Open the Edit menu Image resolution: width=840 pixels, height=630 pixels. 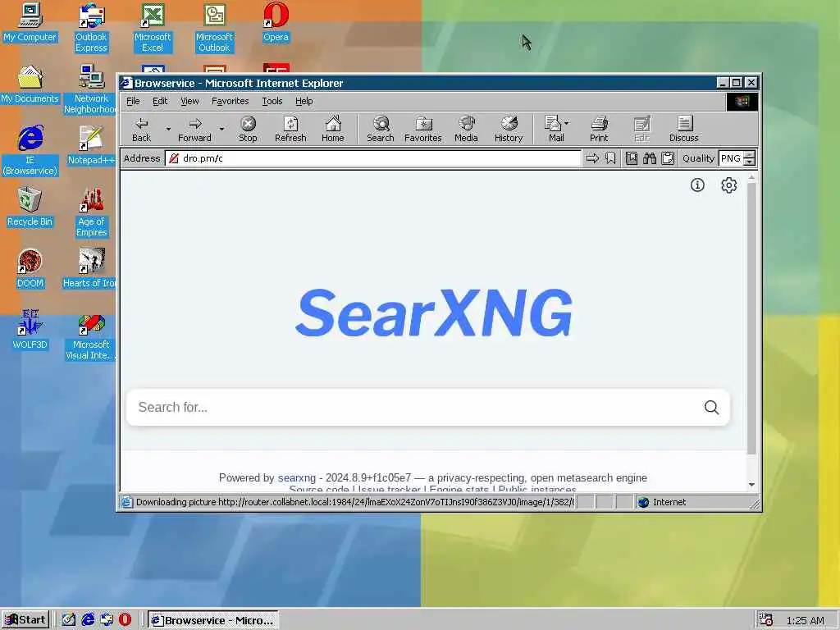click(160, 101)
